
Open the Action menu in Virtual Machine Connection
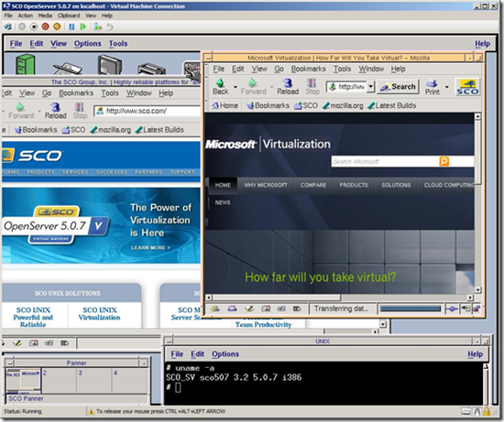[x=26, y=16]
